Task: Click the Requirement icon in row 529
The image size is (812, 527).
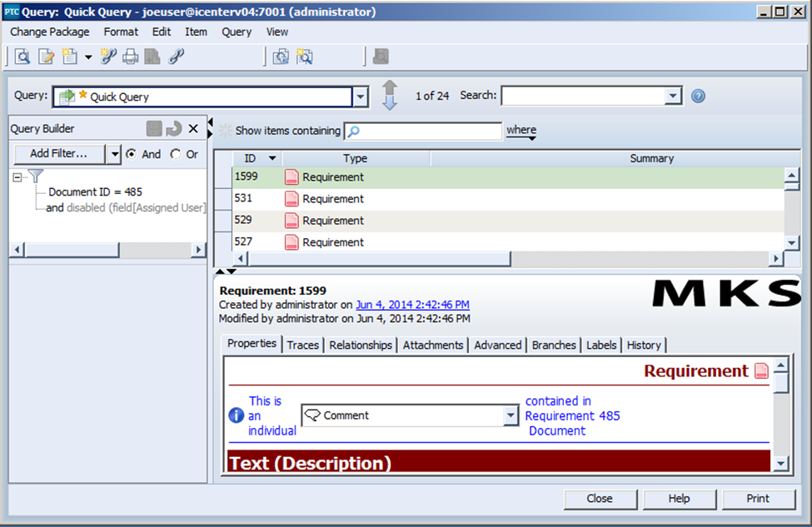Action: click(x=291, y=221)
